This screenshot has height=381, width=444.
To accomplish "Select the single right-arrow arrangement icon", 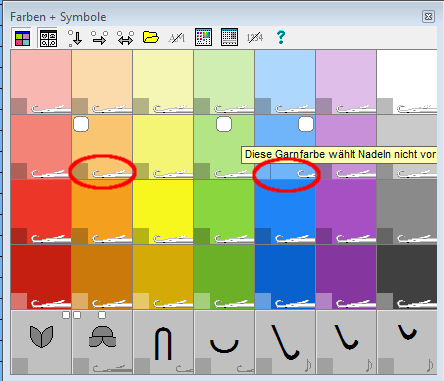I will tap(100, 38).
